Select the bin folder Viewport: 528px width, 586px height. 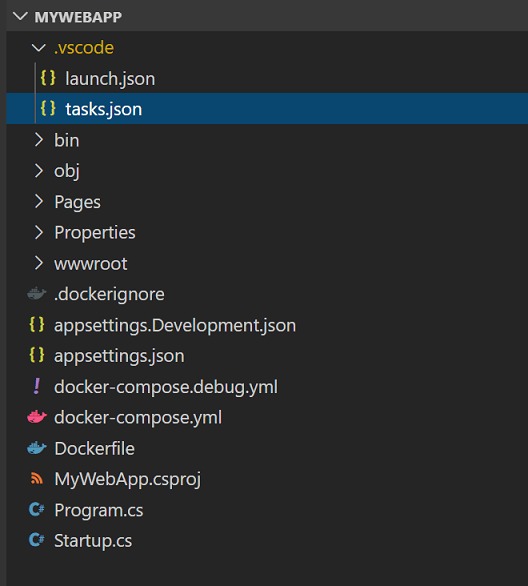(67, 141)
